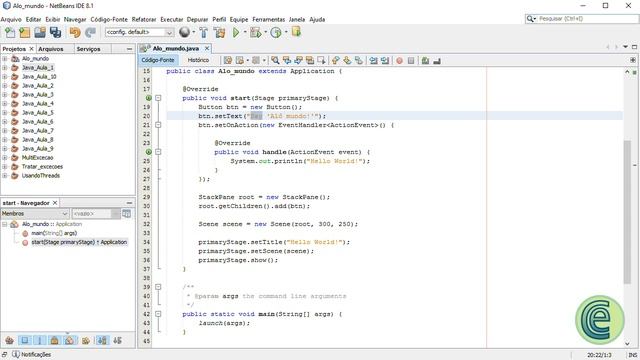Click the Apply Code Changes icon

point(296,32)
